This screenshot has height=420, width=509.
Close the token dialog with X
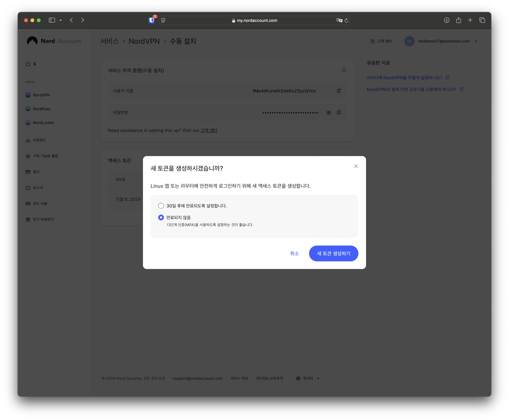click(x=356, y=166)
